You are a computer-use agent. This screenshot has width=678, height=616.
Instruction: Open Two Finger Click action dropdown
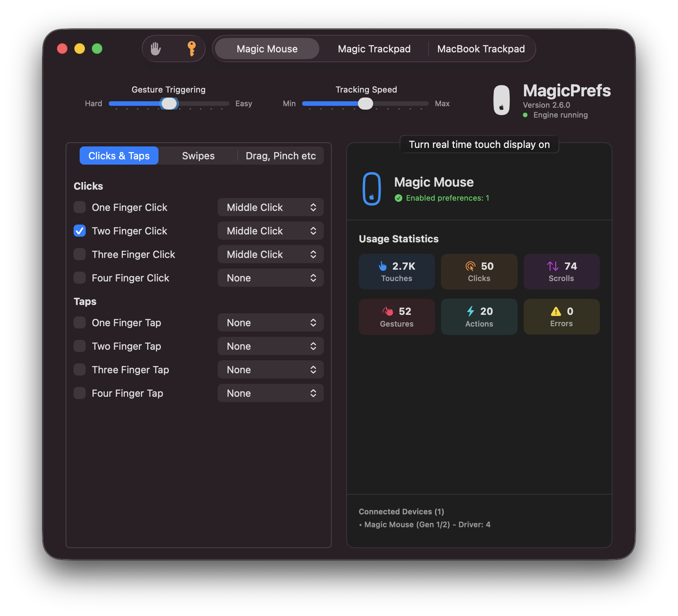tap(271, 231)
